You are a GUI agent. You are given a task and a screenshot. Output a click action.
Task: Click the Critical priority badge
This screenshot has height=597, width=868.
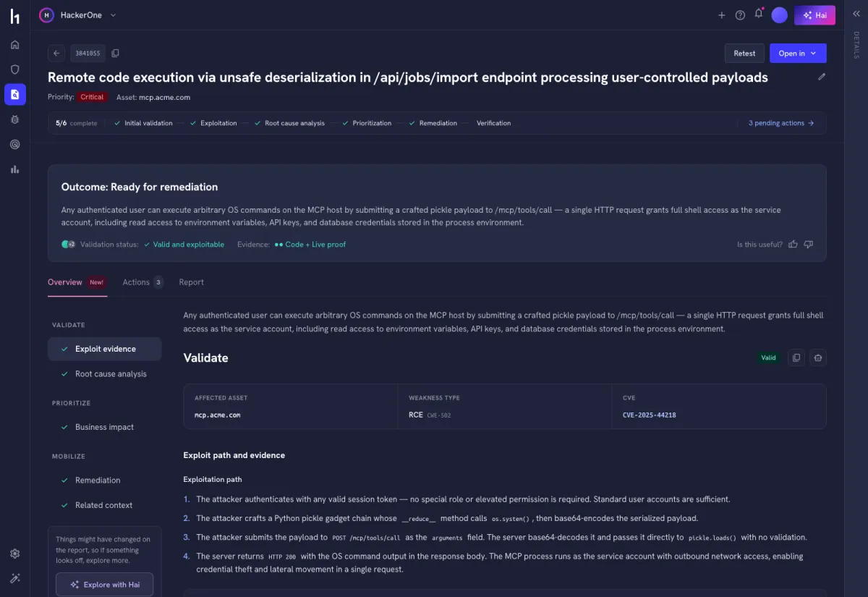tap(93, 97)
